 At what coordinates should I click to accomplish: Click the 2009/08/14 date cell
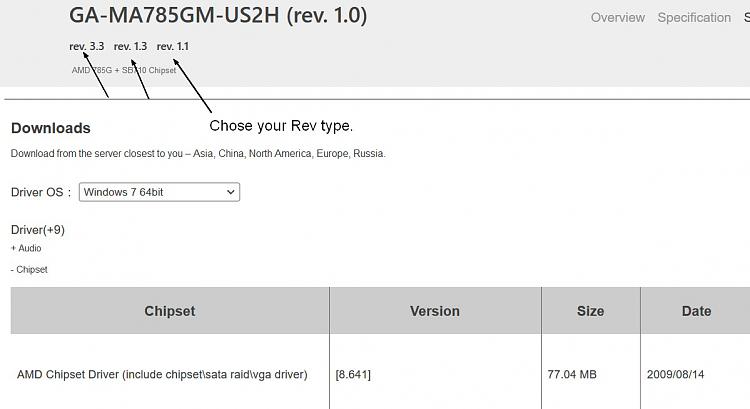[675, 375]
